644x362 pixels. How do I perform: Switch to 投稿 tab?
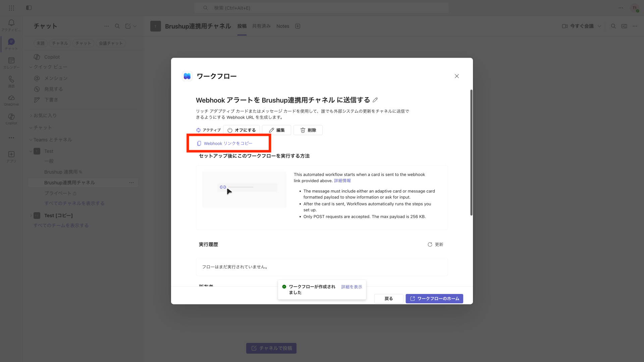(242, 26)
